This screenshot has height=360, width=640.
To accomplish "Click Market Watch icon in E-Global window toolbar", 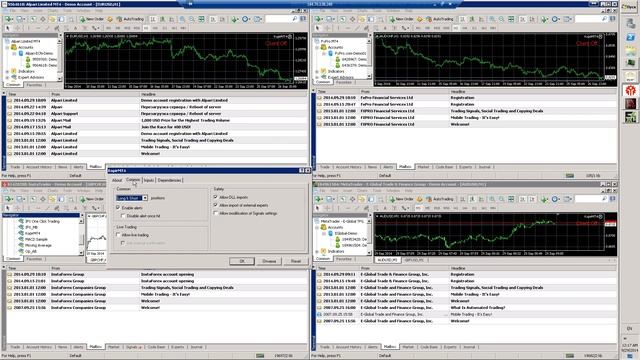I will (x=342, y=199).
